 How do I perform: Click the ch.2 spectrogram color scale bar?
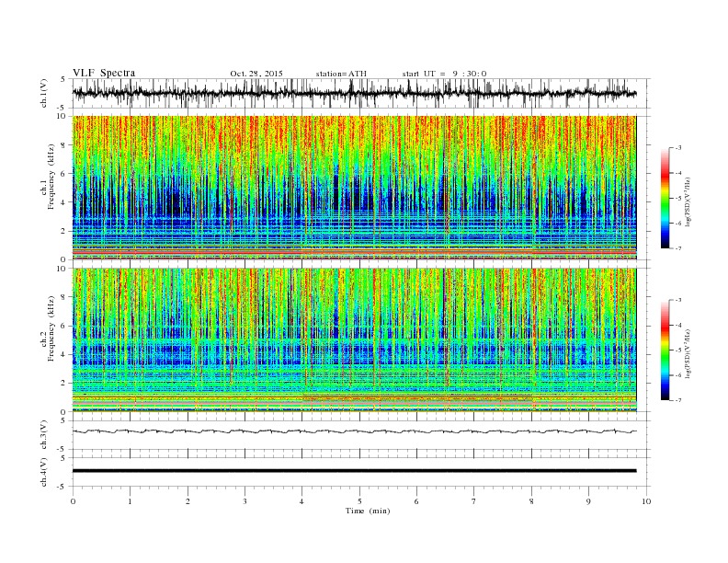(x=665, y=350)
